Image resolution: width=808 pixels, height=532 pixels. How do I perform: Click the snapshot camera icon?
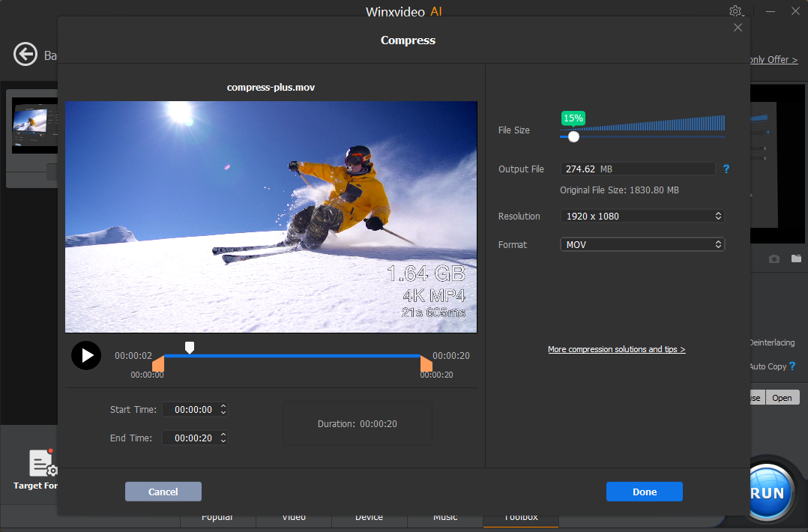point(774,259)
